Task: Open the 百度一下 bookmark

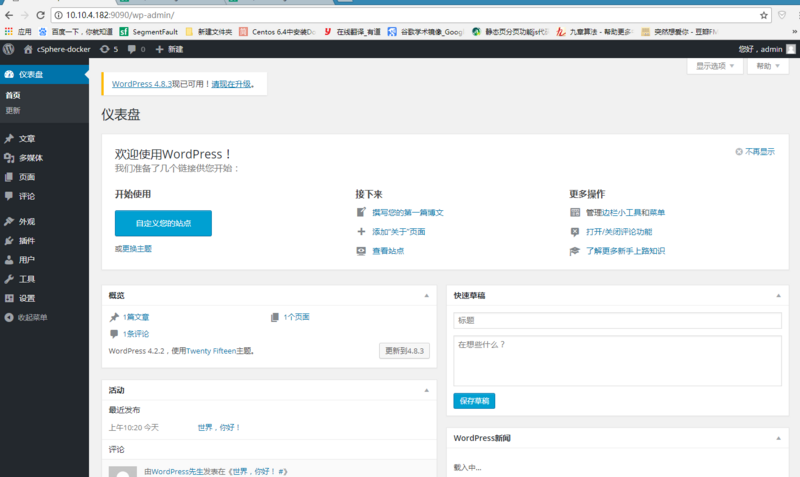Action: coord(76,32)
